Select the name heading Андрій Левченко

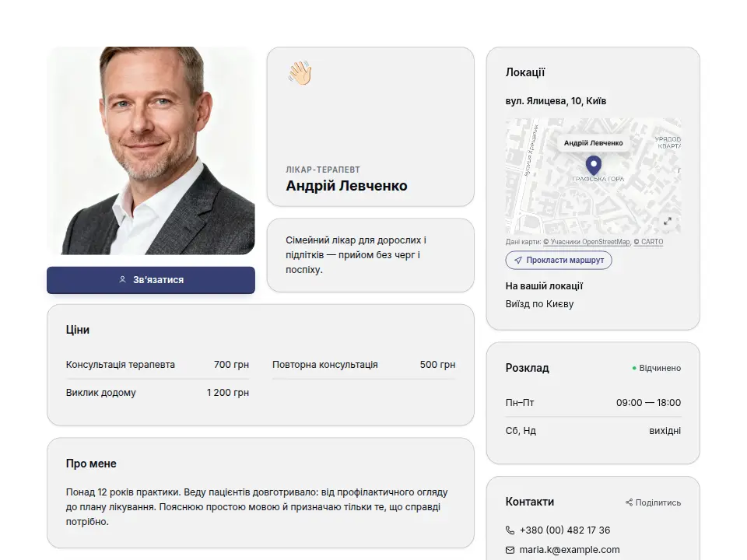346,186
